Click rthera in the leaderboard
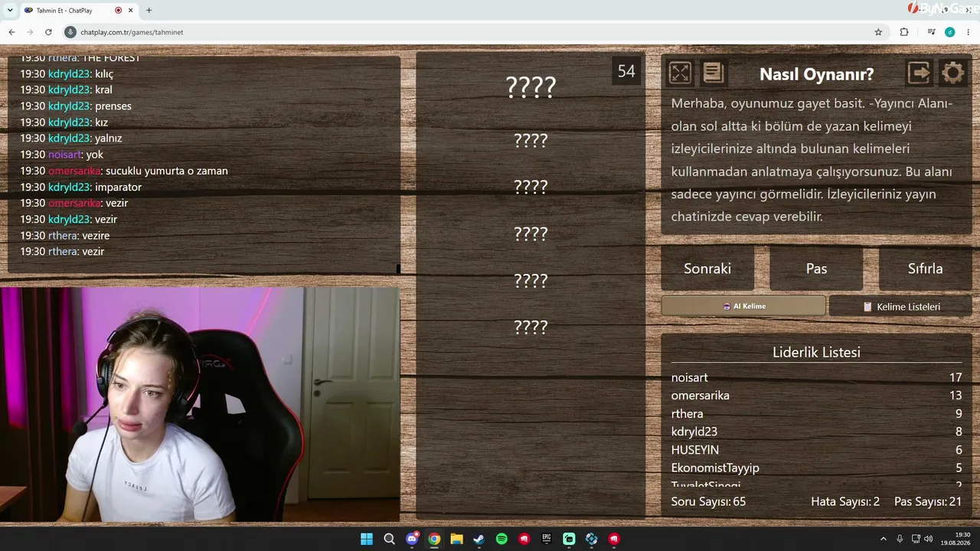The height and width of the screenshot is (551, 980). [687, 413]
